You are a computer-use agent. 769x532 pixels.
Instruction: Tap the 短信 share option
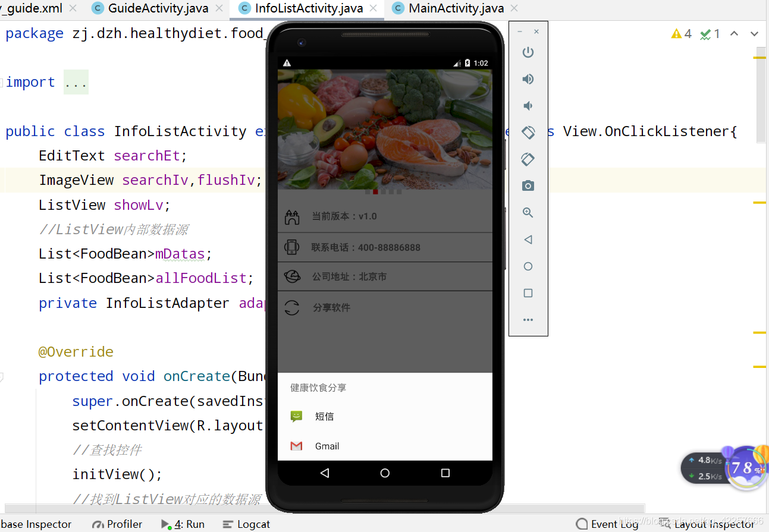[385, 417]
